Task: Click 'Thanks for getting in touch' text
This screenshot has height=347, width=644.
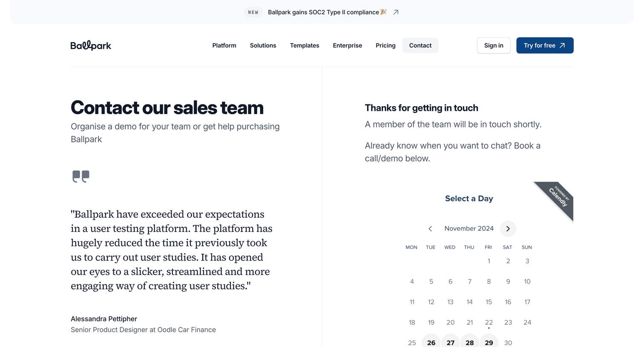Action: coord(421,108)
